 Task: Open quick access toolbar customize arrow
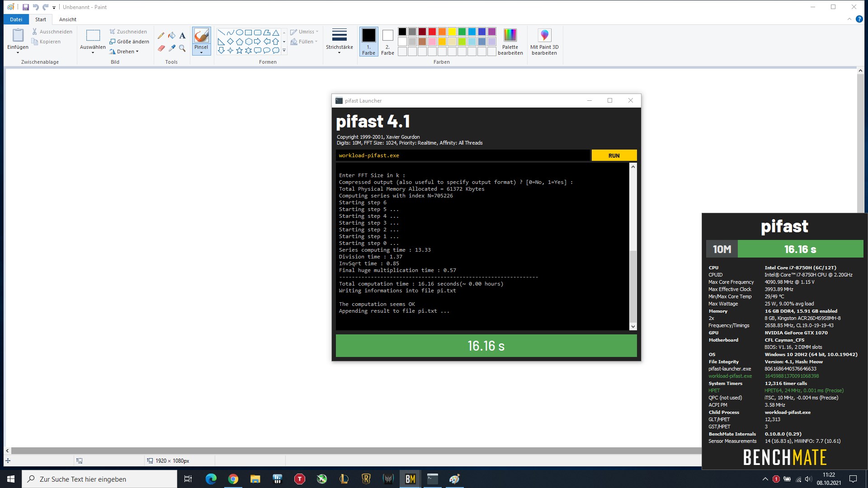pos(54,8)
